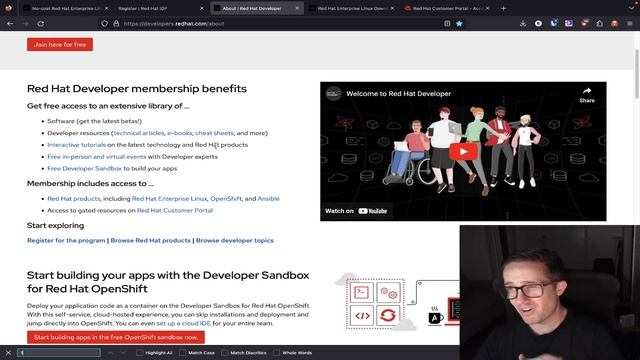
Task: Click the Firefox logo icon
Action: click(8, 8)
